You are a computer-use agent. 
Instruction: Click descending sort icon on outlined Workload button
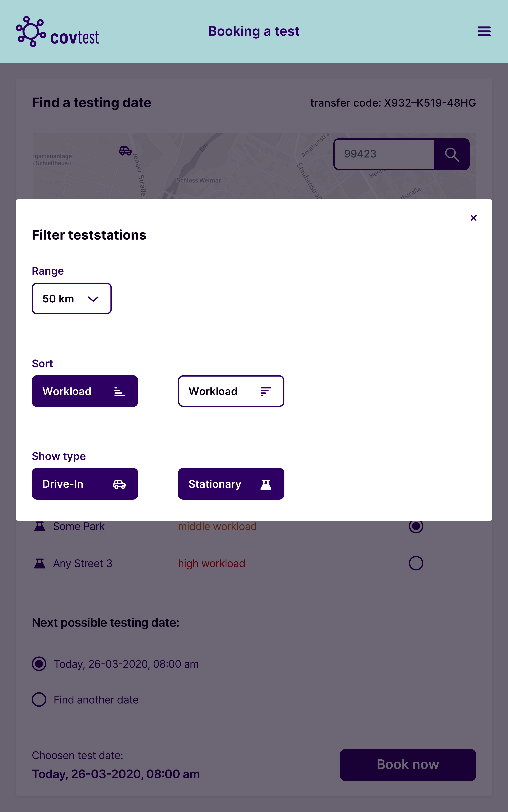point(265,392)
